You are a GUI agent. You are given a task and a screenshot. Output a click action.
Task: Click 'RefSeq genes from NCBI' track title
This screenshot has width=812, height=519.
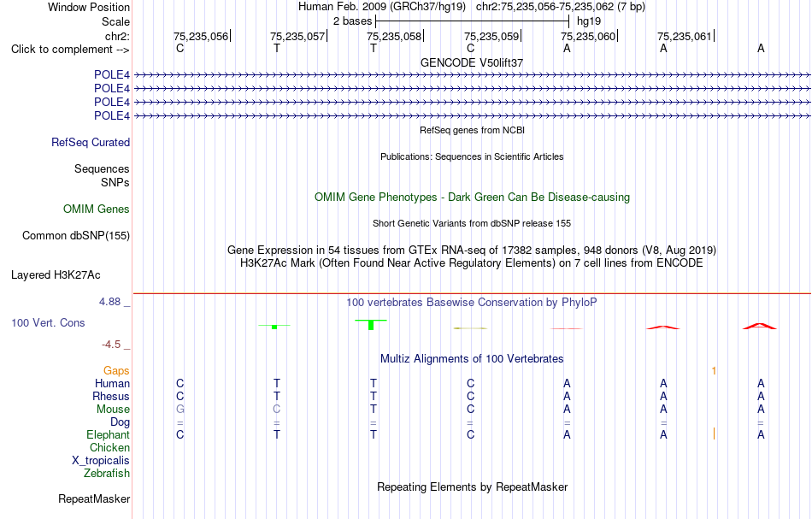[x=472, y=131]
